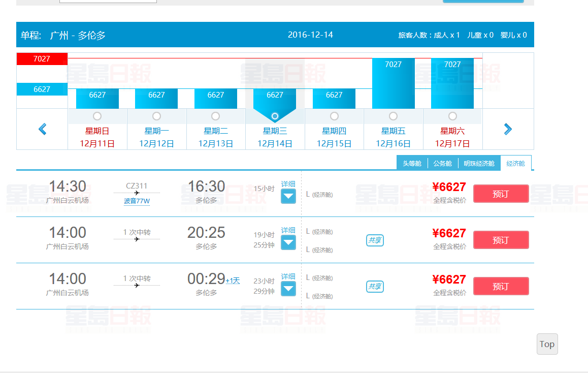The width and height of the screenshot is (588, 373).
Task: Select the Friday 12月16日 radio button
Action: (393, 116)
